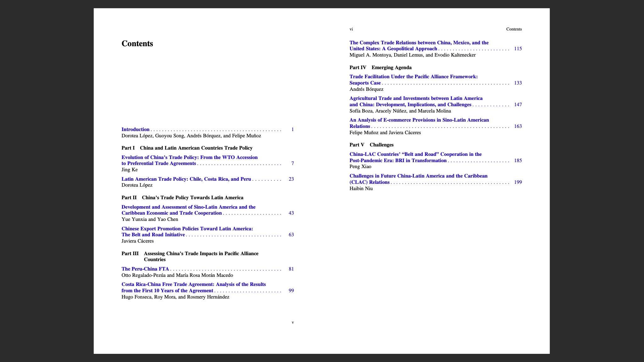The height and width of the screenshot is (362, 644).
Task: Click The Peru-China FTA link
Action: click(145, 269)
